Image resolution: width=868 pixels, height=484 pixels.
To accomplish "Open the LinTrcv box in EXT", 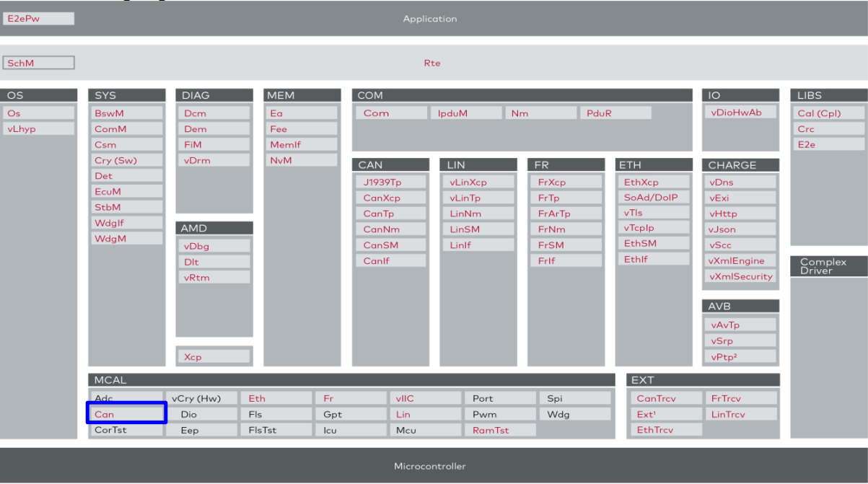I will 742,414.
